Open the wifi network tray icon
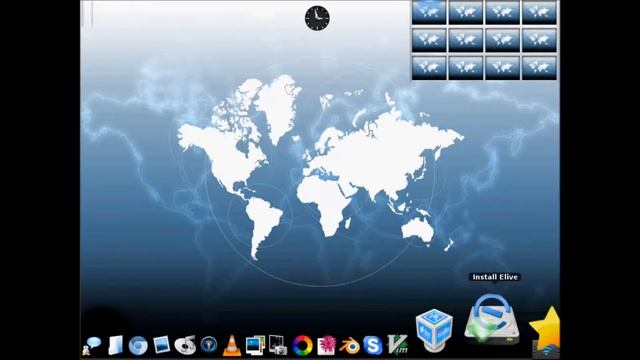640x360 pixels. tap(546, 351)
